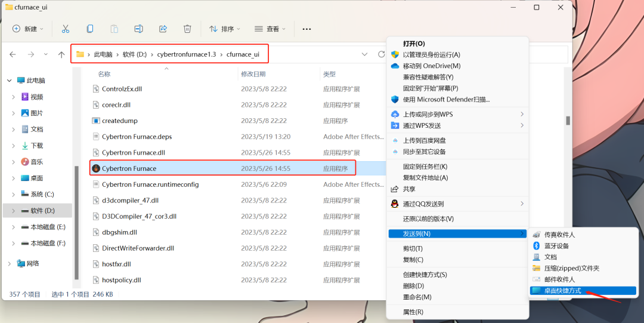This screenshot has height=323, width=644.
Task: Click the 下载 download icon in sidebar
Action: [x=24, y=145]
